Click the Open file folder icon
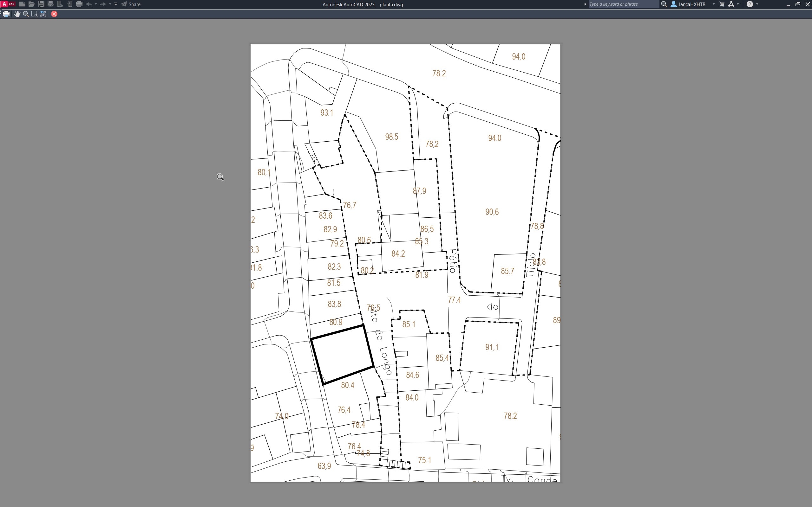Screen dimensions: 812x507 point(31,4)
